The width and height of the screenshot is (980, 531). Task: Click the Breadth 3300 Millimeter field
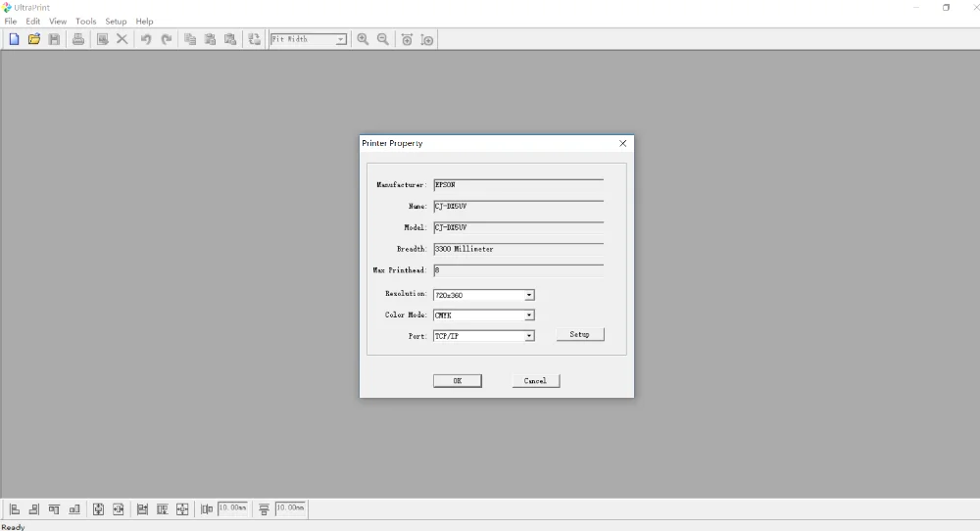(x=518, y=249)
